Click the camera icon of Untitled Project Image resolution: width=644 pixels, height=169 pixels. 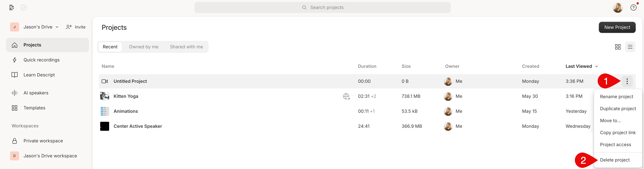(x=105, y=81)
